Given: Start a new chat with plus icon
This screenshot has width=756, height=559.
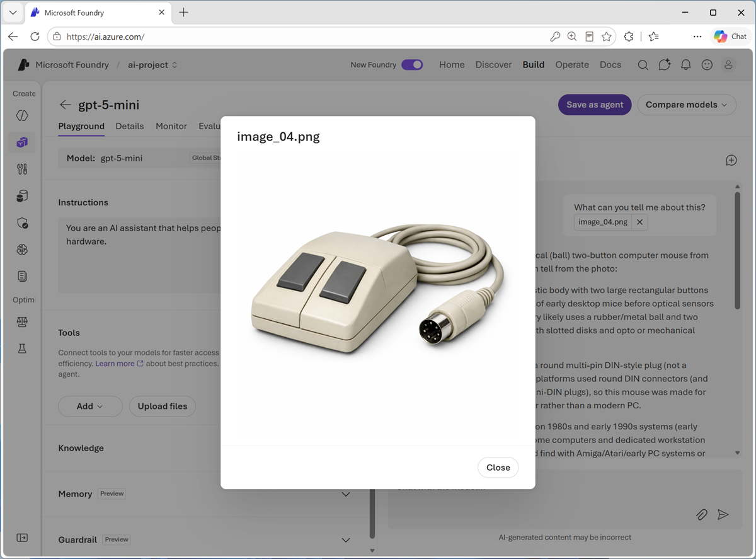Looking at the screenshot, I should (731, 160).
